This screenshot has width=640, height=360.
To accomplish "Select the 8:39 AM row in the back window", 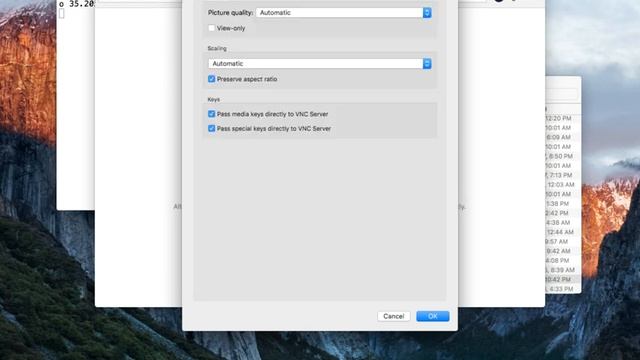I will (563, 270).
